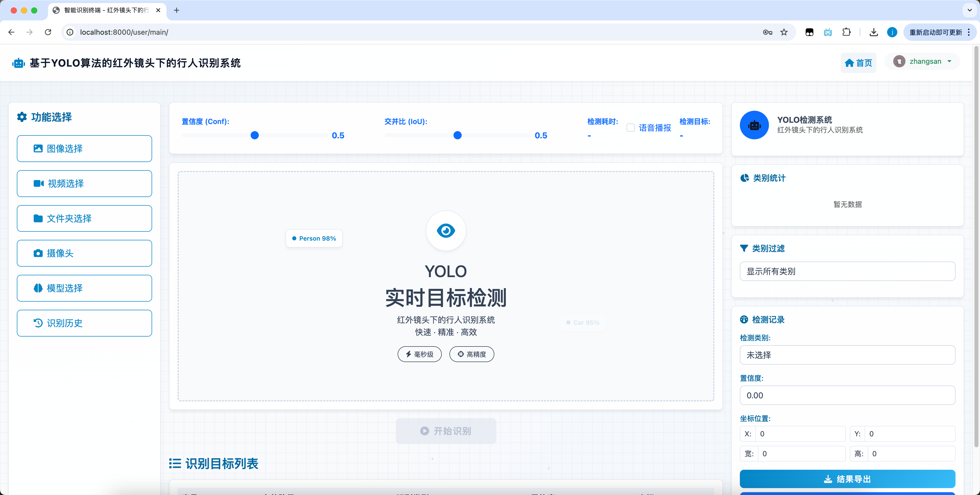Click the password key icon in address bar

coord(767,32)
